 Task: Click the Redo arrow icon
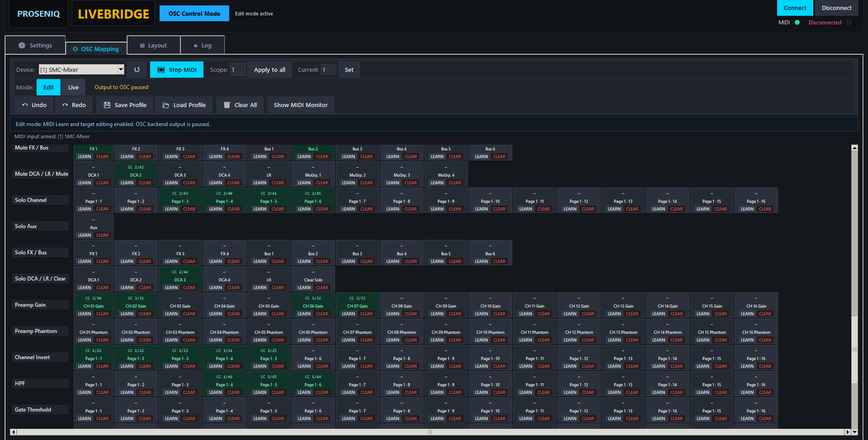click(x=65, y=105)
